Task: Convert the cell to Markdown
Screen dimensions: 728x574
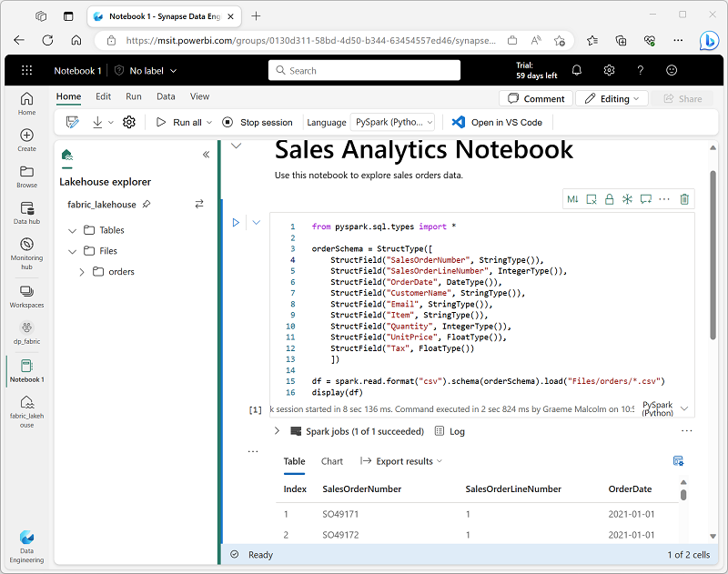Action: coord(574,198)
